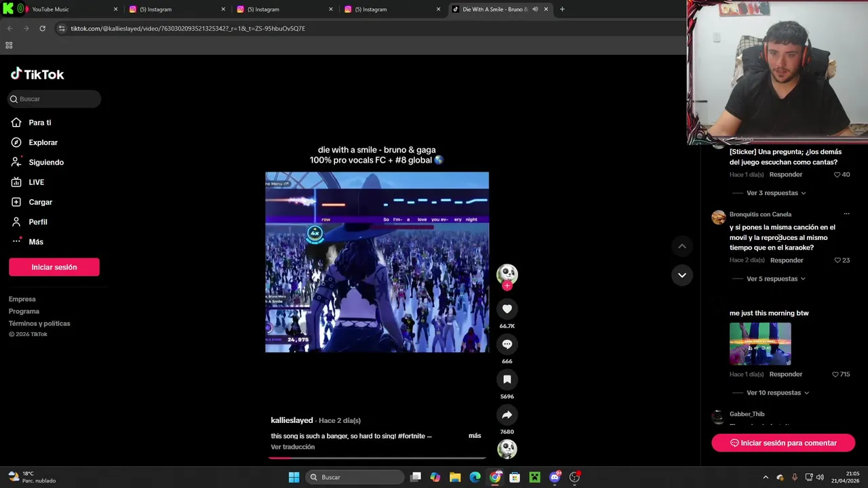Open Bronquitis con Canela's profile picture
The image size is (868, 488).
(x=718, y=218)
